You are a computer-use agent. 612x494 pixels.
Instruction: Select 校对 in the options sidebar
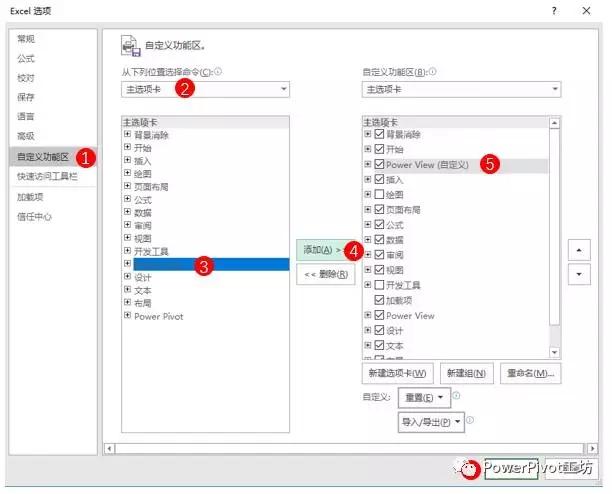(26, 78)
